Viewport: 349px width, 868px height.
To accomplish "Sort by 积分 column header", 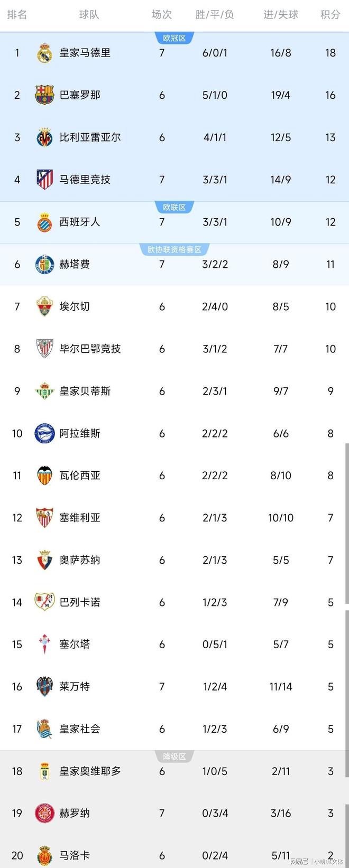I will tap(330, 15).
